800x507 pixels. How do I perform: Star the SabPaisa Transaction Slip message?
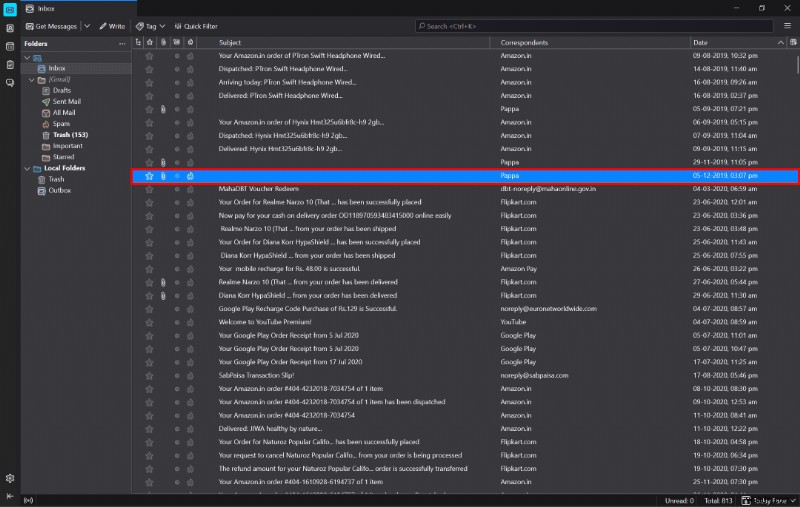149,376
